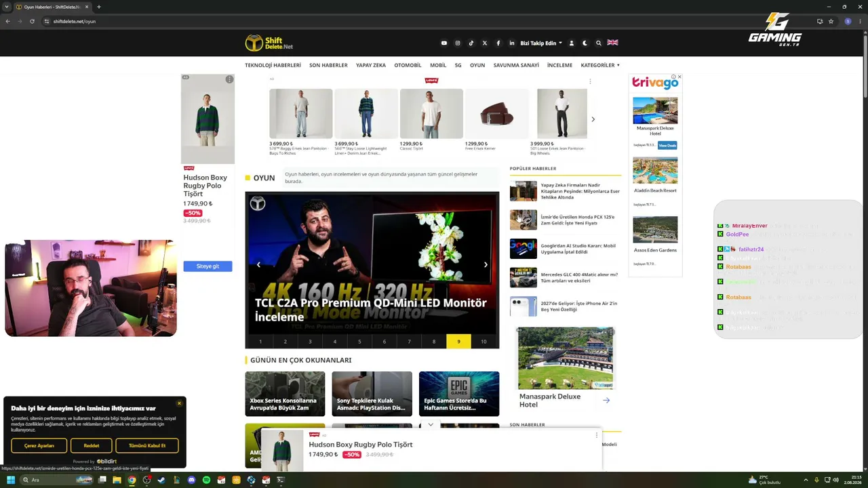Click Reddet in cookie consent banner
This screenshot has height=488, width=868.
(x=92, y=446)
